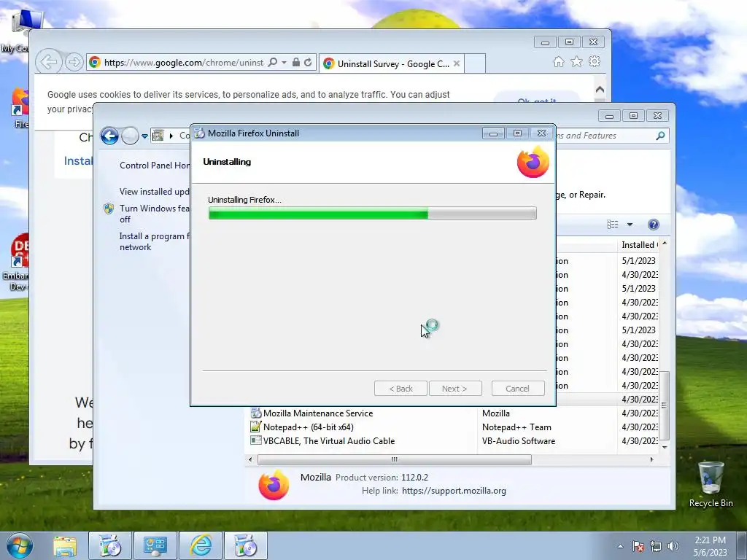Click Firefox icon in details pane
Viewport: 747px width, 560px height.
[274, 485]
